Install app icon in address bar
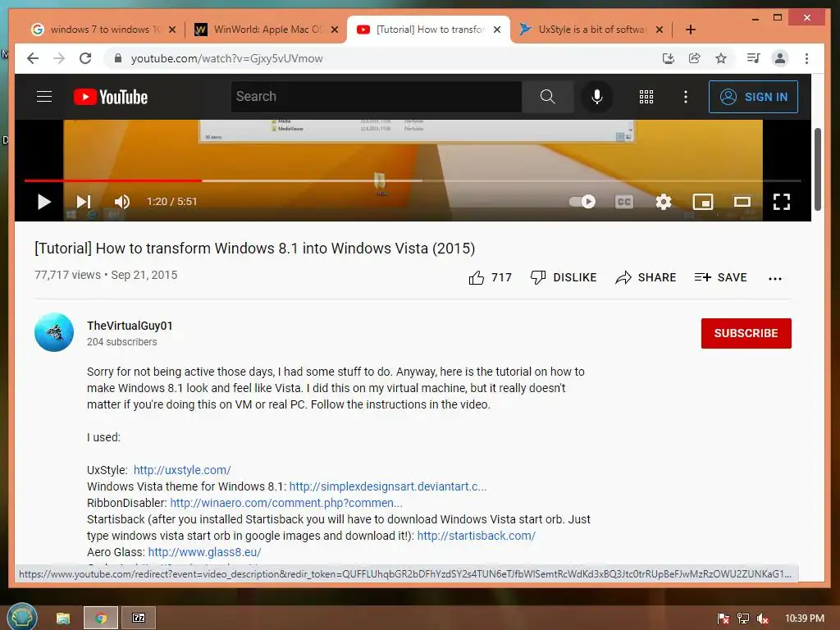Screen dimensions: 840x630 pyautogui.click(x=668, y=58)
